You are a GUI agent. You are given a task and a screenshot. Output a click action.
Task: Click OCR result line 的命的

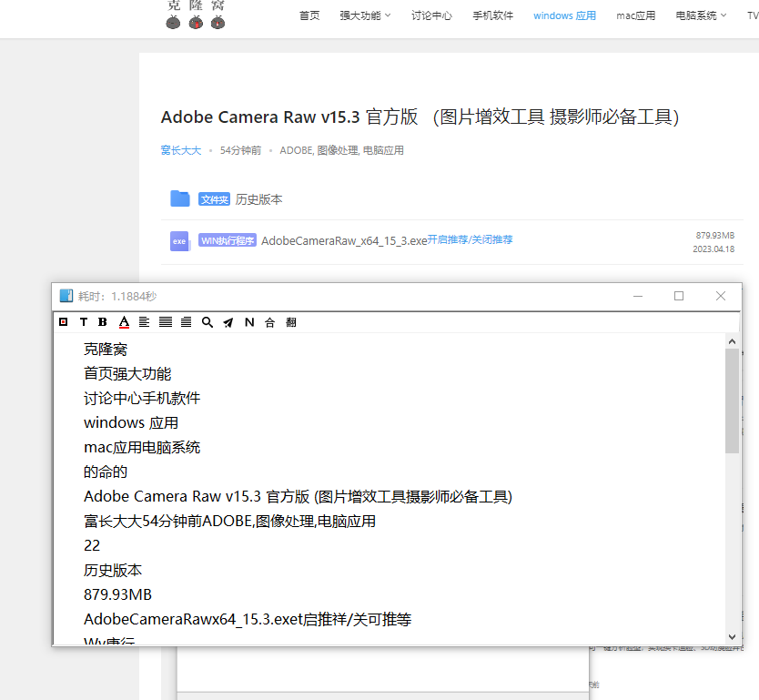pos(106,472)
